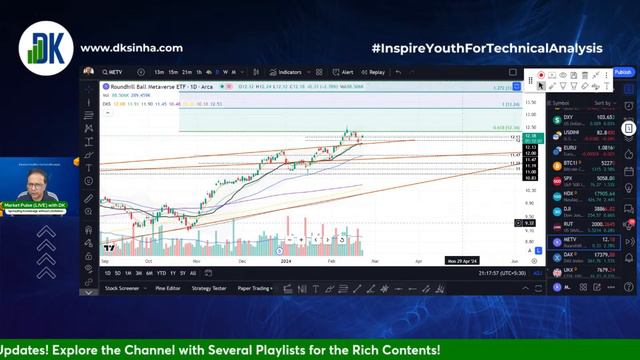
Task: Select the 15m timeframe
Action: pyautogui.click(x=173, y=72)
